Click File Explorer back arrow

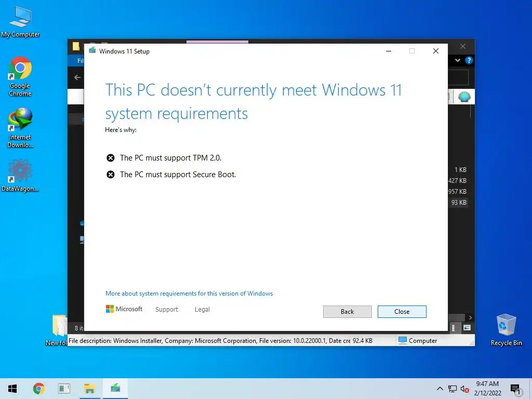(x=77, y=77)
